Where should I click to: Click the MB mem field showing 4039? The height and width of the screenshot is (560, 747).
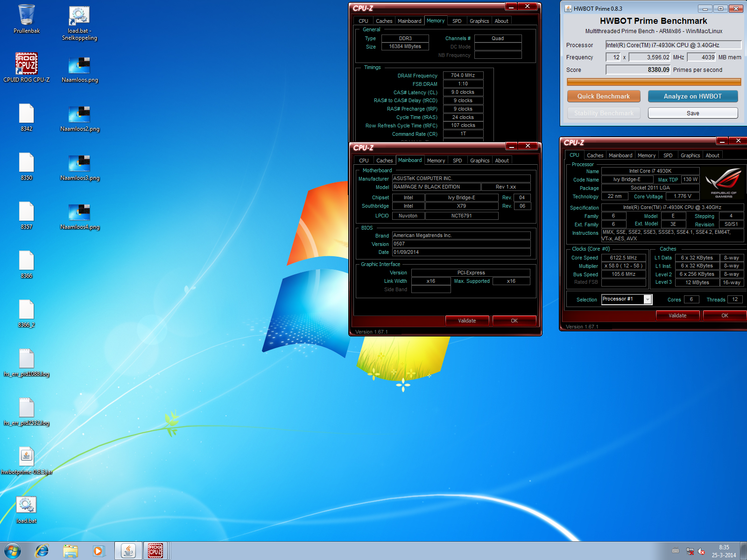pos(702,57)
